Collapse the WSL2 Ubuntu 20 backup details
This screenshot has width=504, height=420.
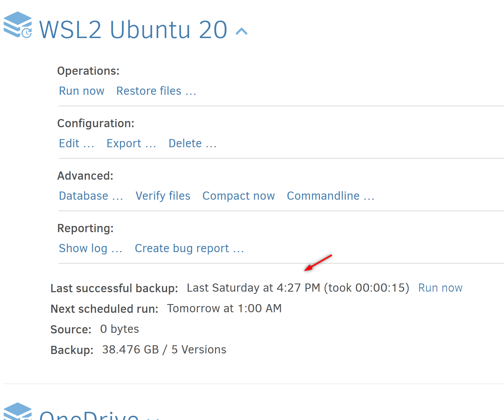pyautogui.click(x=242, y=31)
